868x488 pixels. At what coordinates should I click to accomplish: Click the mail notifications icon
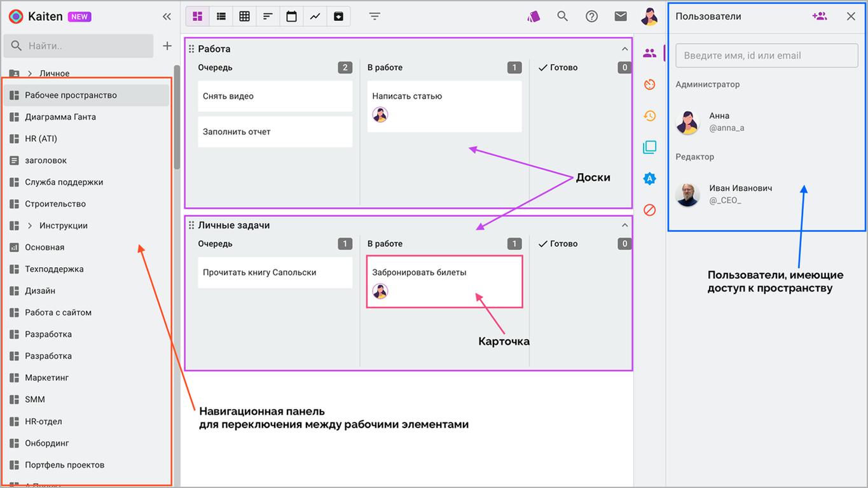(x=621, y=17)
